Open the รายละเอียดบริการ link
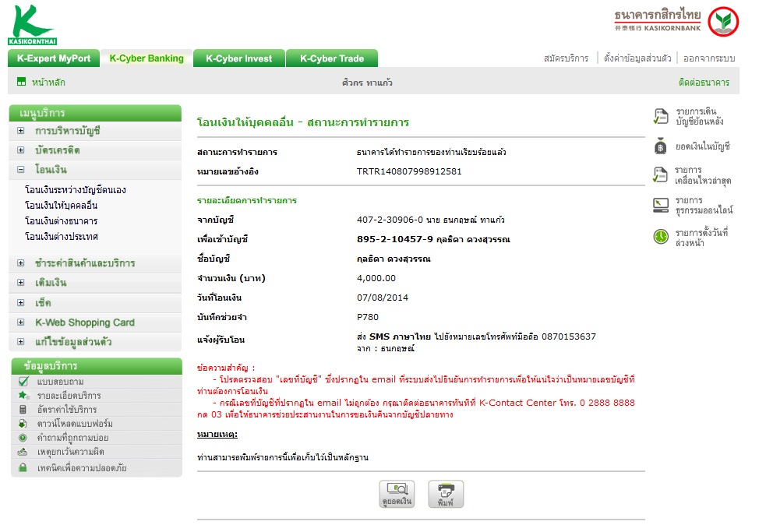This screenshot has height=532, width=759. [x=69, y=396]
